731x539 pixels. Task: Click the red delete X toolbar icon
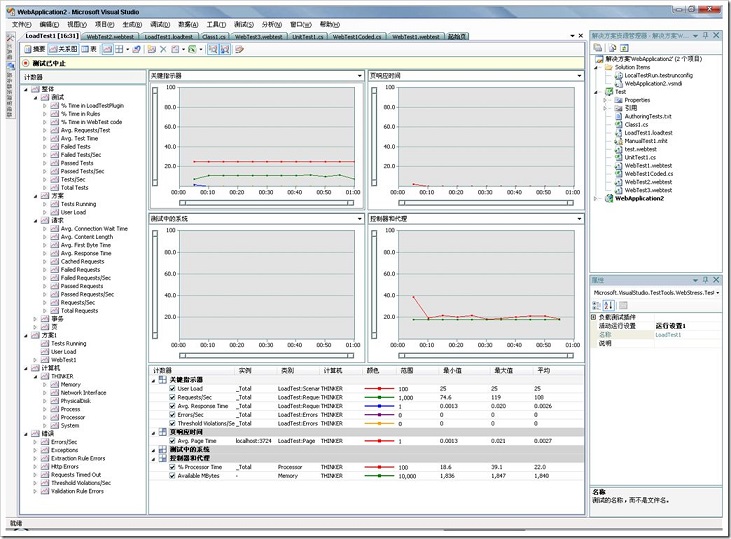164,48
